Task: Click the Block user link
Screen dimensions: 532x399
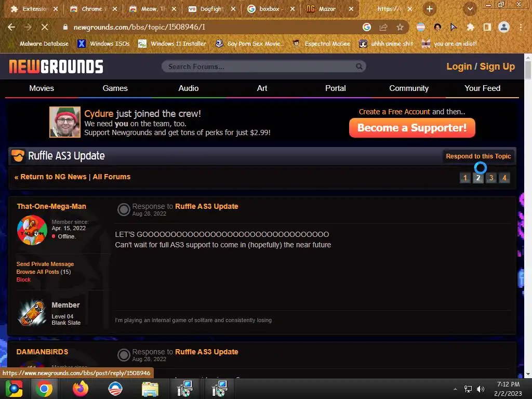Action: pyautogui.click(x=23, y=280)
